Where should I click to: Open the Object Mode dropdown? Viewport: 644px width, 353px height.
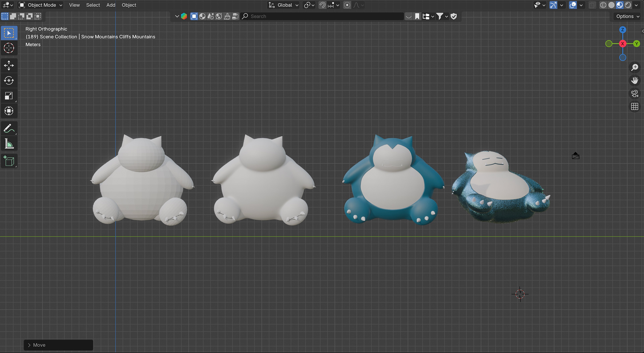[41, 5]
